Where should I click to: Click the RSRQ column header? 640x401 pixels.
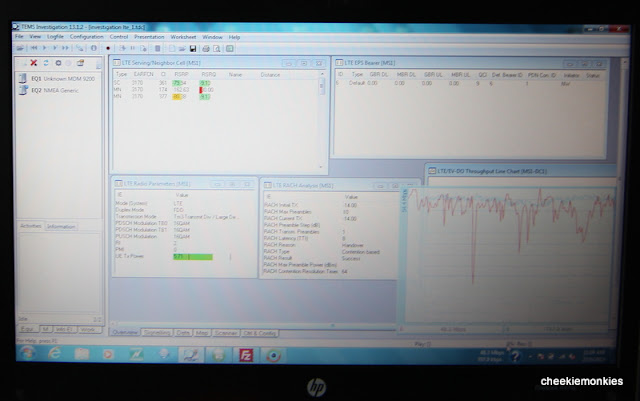point(209,74)
